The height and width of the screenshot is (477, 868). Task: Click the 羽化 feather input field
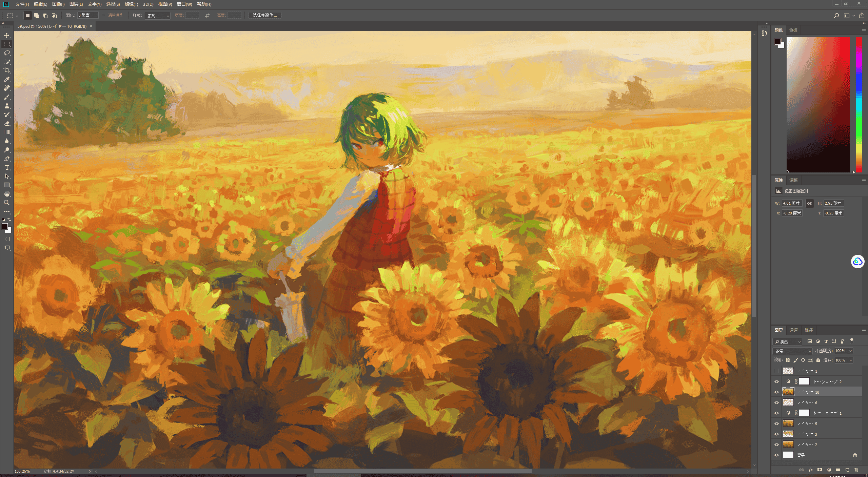pyautogui.click(x=88, y=15)
